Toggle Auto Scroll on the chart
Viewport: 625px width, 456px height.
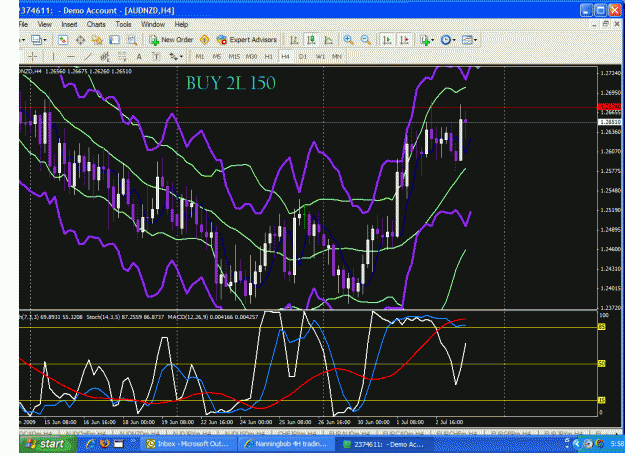(x=387, y=40)
